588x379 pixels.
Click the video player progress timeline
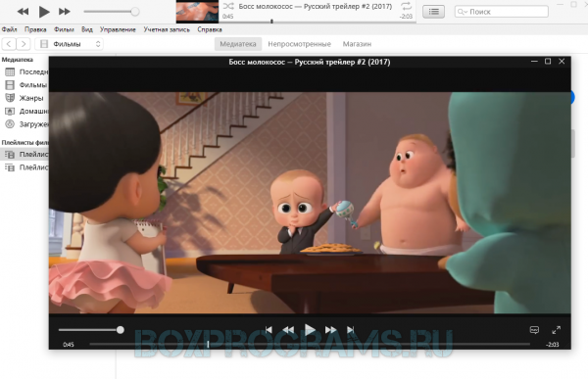pos(310,344)
